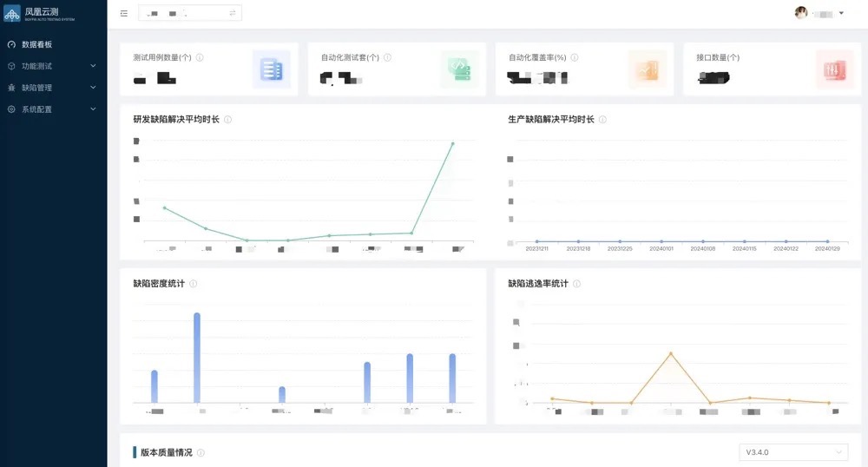Click the 缺陷逃逸率统计 chart title
Image resolution: width=868 pixels, height=467 pixels.
[538, 284]
